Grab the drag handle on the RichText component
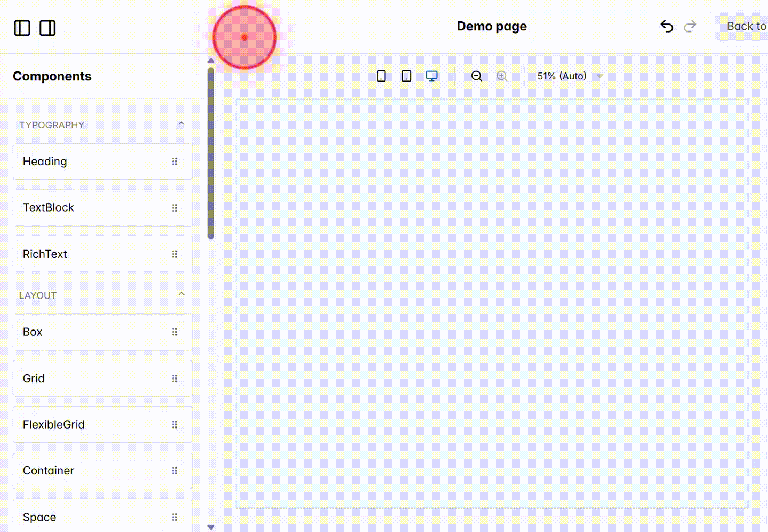Image resolution: width=768 pixels, height=532 pixels. (174, 254)
